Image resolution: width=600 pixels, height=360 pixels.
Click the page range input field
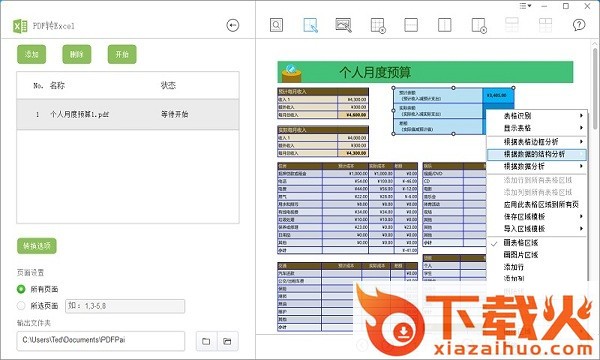pos(125,306)
